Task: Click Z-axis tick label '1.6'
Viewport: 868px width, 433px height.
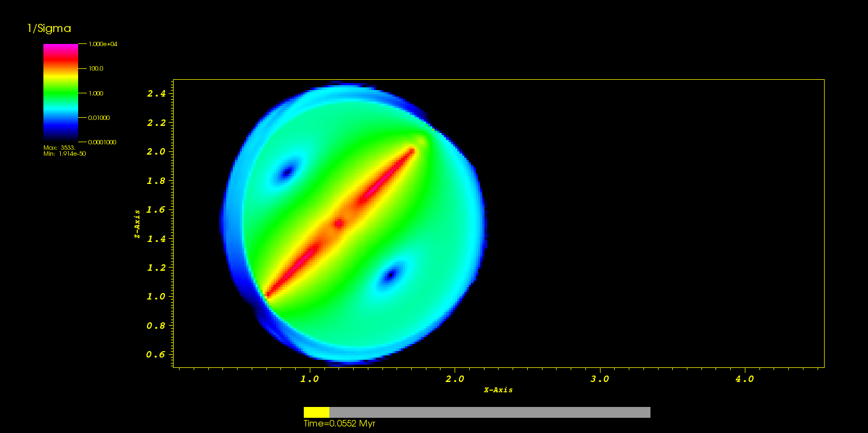Action: (x=156, y=209)
